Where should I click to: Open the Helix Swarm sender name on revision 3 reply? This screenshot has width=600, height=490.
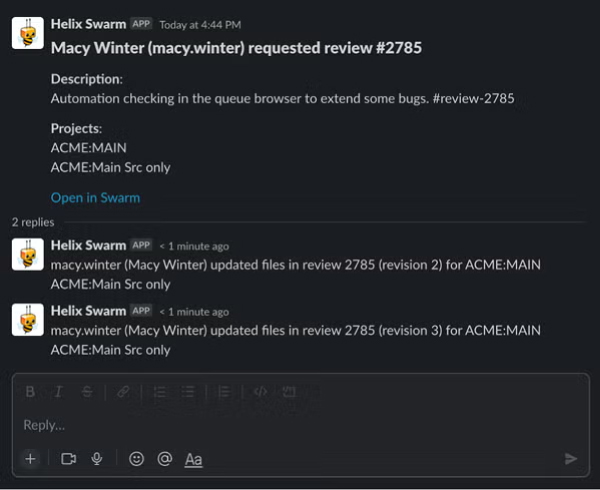(x=88, y=311)
